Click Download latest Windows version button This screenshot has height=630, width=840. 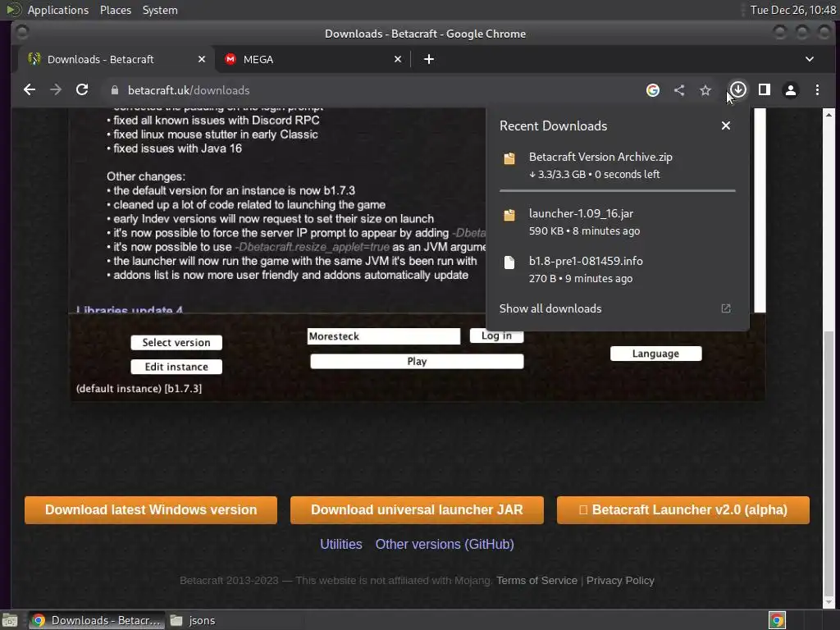pyautogui.click(x=151, y=510)
